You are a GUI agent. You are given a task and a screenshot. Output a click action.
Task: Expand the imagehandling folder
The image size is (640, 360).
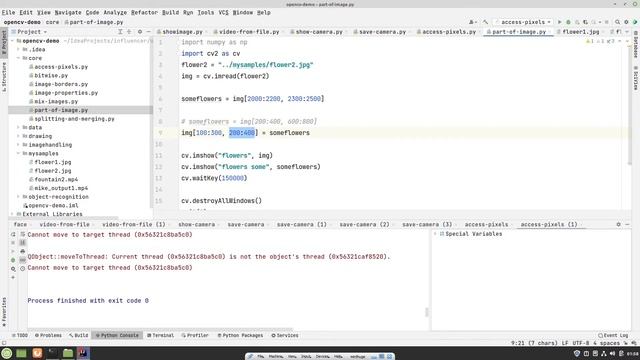pyautogui.click(x=18, y=144)
